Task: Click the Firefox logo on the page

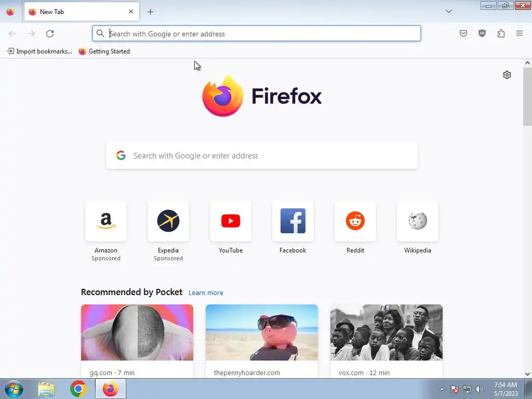Action: (x=262, y=96)
